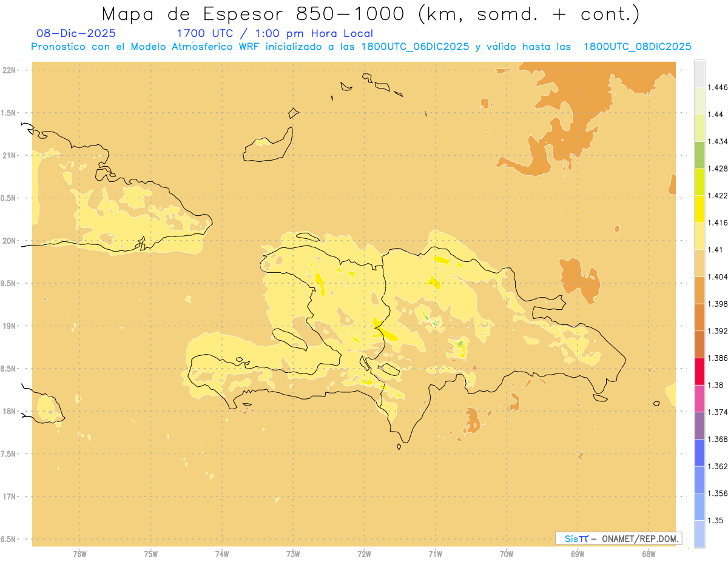Click the '19N' latitude label
This screenshot has width=728, height=562.
pos(10,326)
